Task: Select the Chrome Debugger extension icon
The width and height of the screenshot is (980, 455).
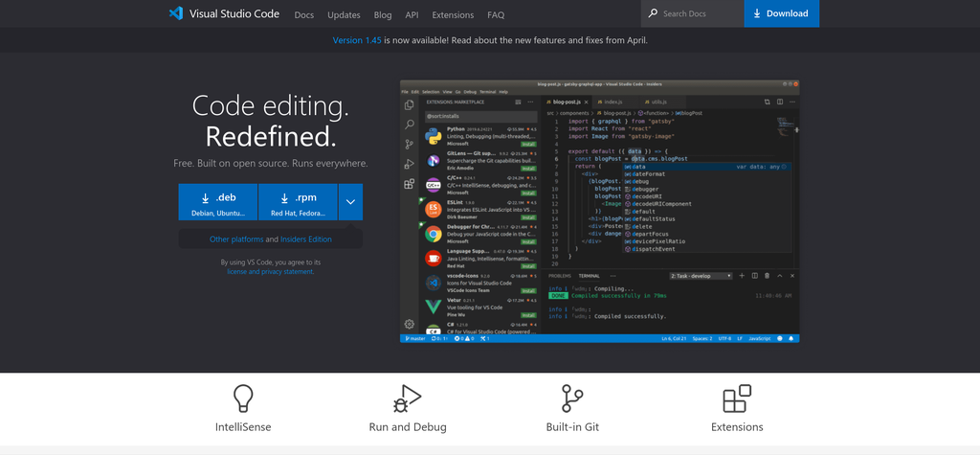Action: 434,234
